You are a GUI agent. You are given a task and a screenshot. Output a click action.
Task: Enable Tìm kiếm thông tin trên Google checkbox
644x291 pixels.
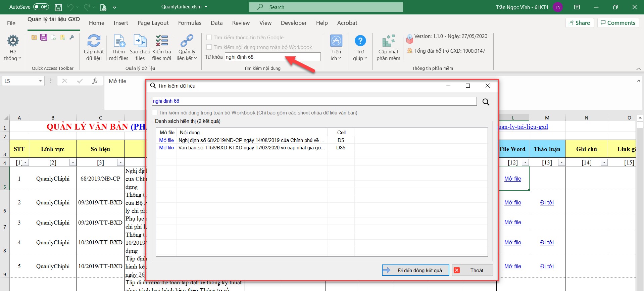click(209, 38)
